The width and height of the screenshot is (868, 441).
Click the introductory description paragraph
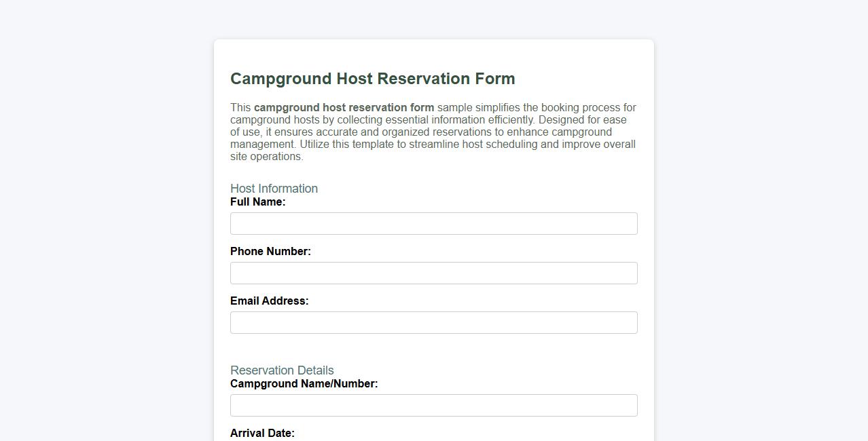click(432, 132)
